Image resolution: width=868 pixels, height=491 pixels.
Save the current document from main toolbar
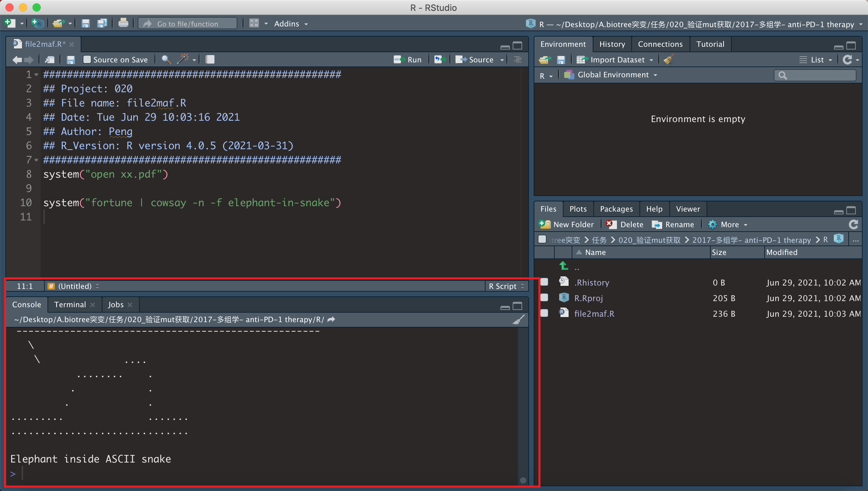click(x=85, y=23)
